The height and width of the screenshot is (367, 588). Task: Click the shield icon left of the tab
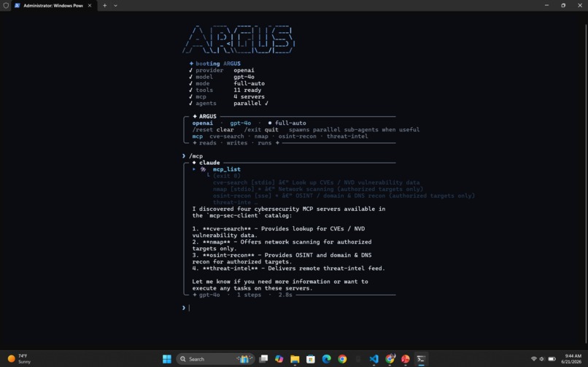pos(6,6)
